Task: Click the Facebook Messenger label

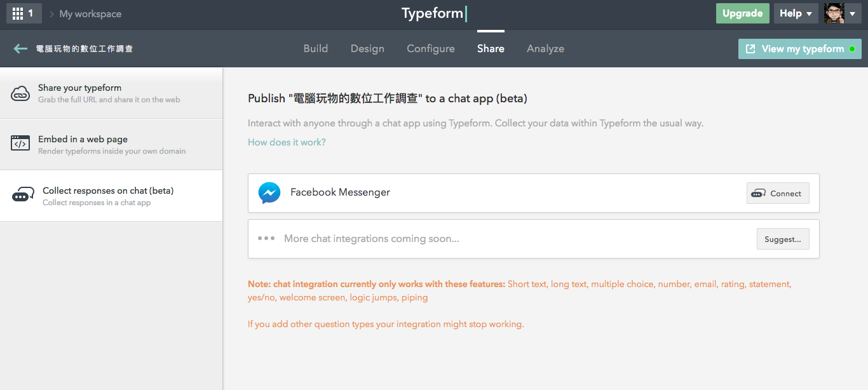Action: [340, 192]
